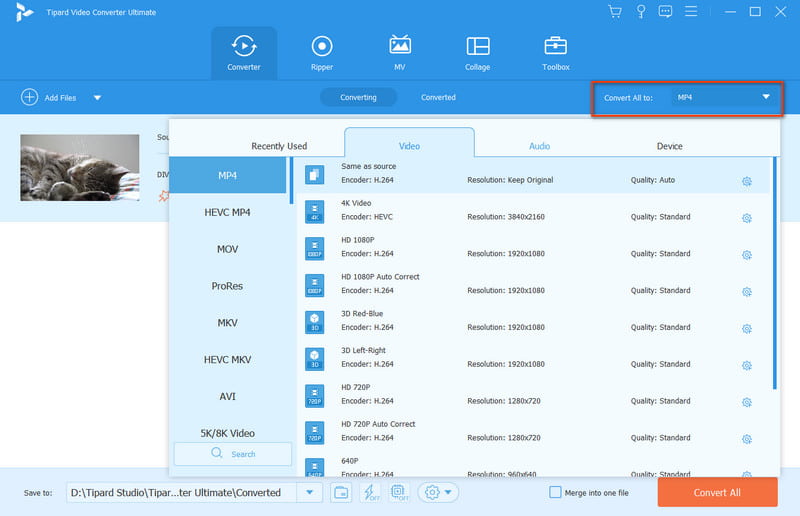Select ProRes format
Viewport: 800px width, 516px height.
(228, 286)
